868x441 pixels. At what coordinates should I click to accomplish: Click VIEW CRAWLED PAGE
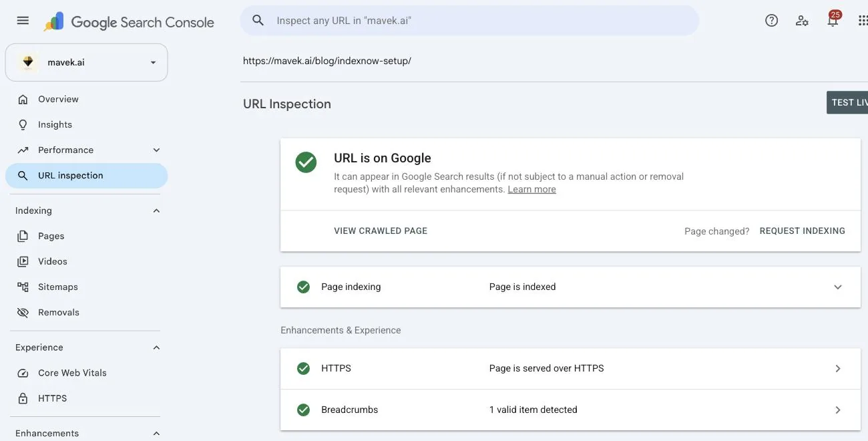click(381, 231)
